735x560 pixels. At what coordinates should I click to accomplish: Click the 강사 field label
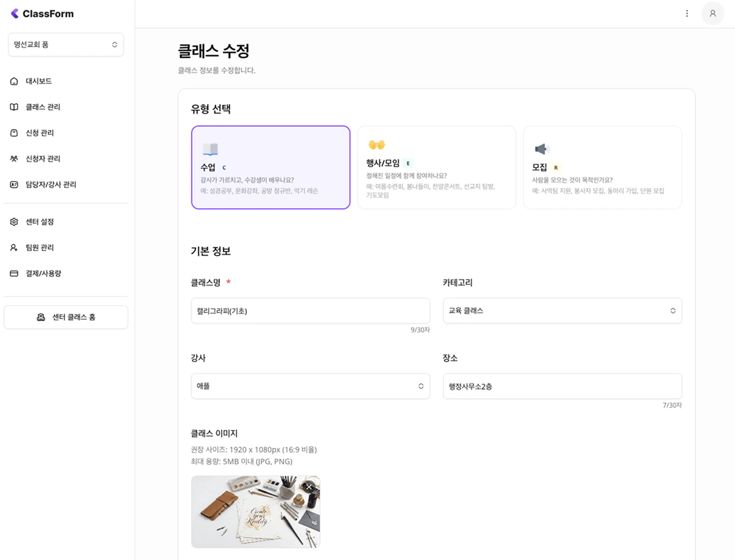tap(198, 358)
